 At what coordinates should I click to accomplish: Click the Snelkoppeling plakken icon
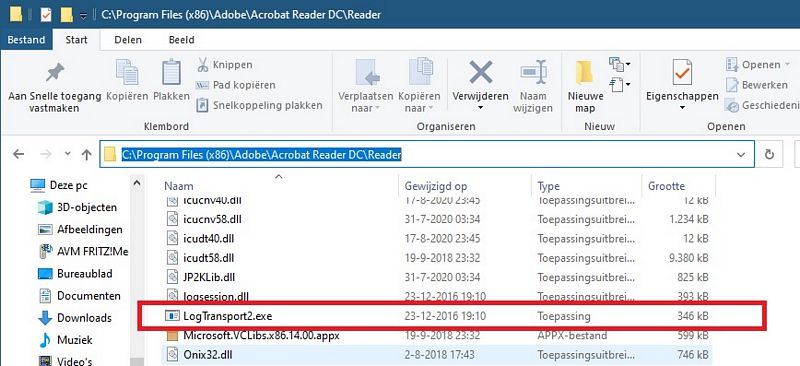[x=203, y=105]
